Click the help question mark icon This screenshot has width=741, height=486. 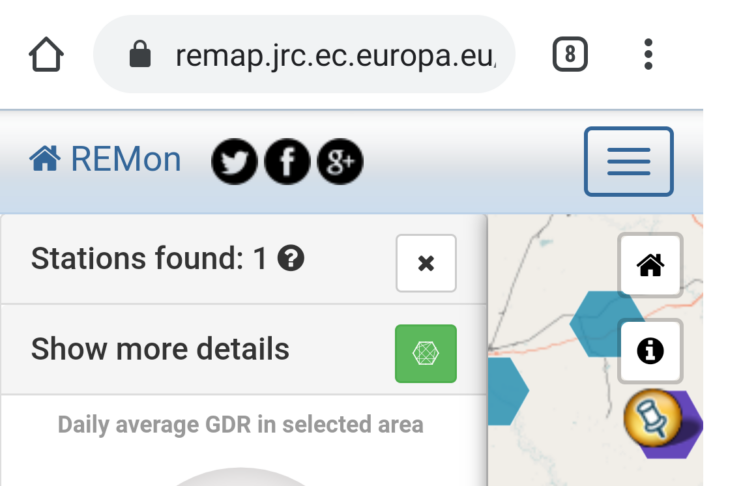[x=291, y=259]
